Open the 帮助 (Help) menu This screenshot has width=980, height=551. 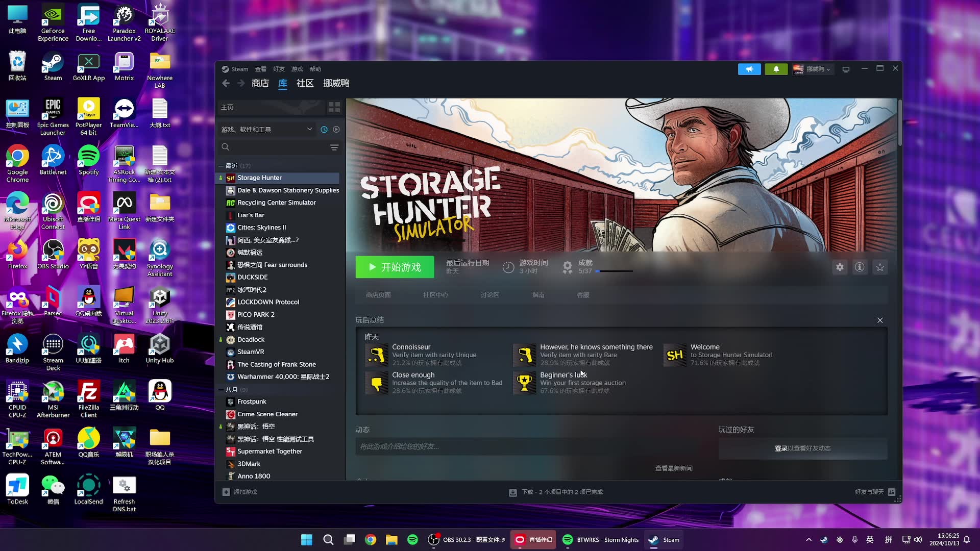[x=315, y=69]
